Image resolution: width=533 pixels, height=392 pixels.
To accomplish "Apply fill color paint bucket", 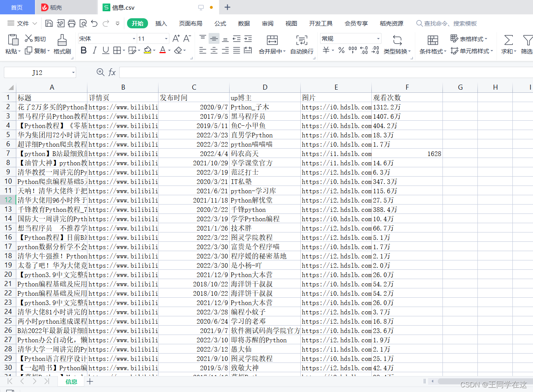I will (147, 50).
